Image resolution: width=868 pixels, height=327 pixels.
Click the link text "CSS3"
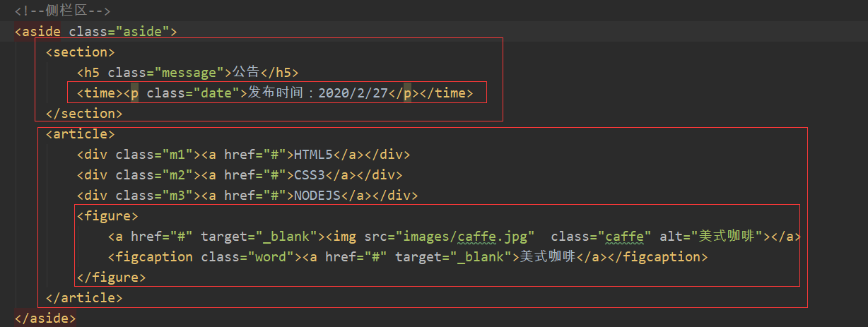(x=310, y=175)
